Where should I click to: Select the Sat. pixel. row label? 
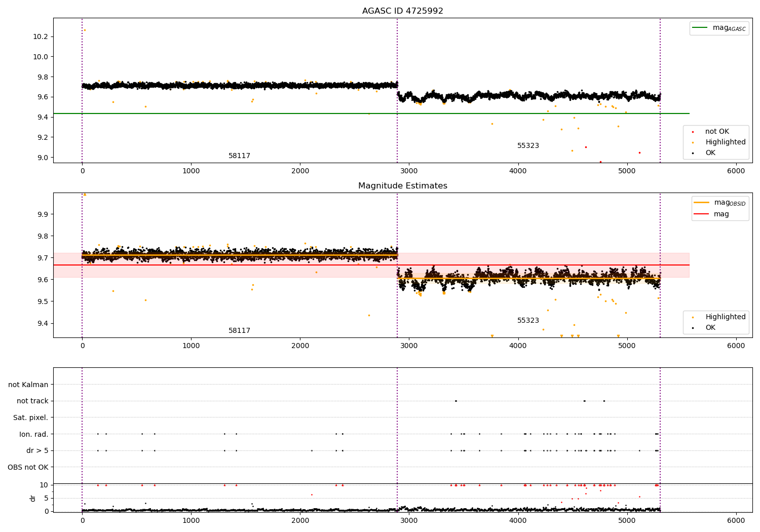30,417
